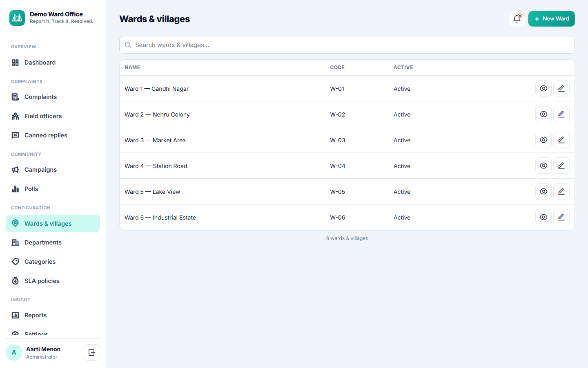The height and width of the screenshot is (368, 588).
Task: View Ward 1 — Gandhi Nagar details
Action: 543,88
